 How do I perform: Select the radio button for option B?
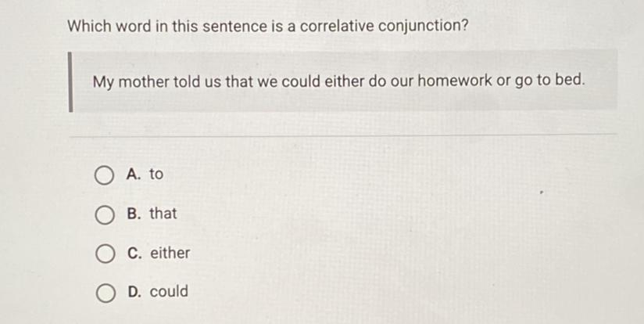pos(104,215)
